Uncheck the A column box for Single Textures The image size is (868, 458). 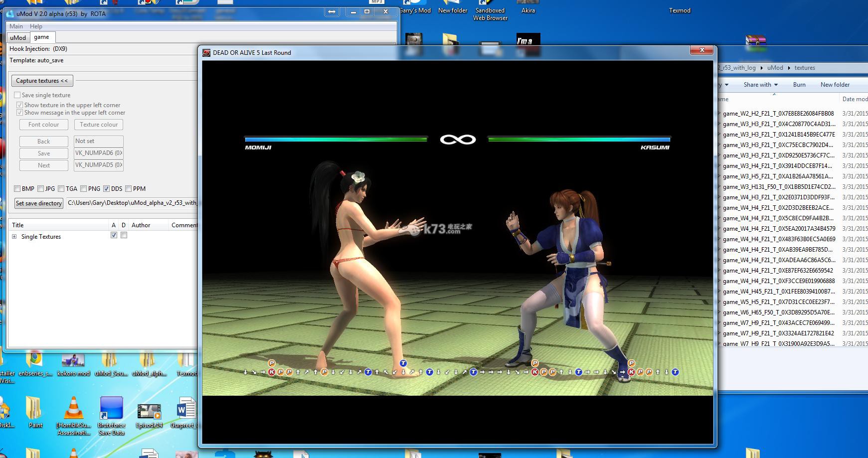click(114, 235)
